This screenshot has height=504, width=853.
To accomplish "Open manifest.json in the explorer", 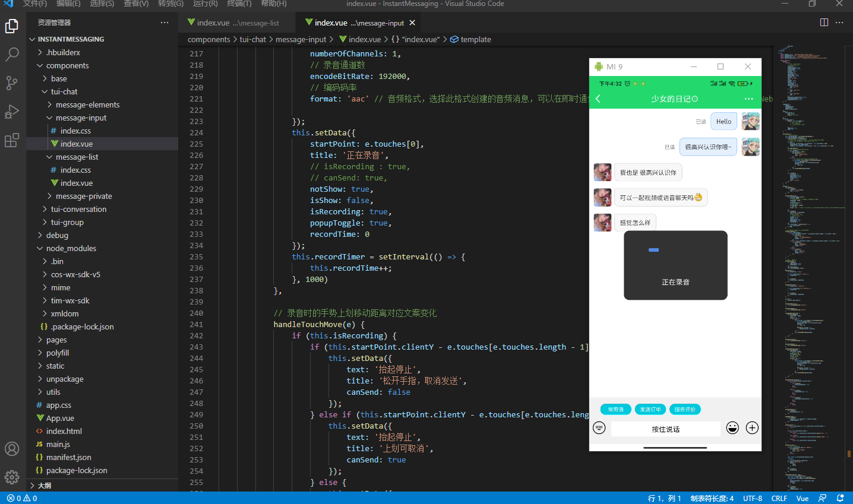I will point(102,457).
